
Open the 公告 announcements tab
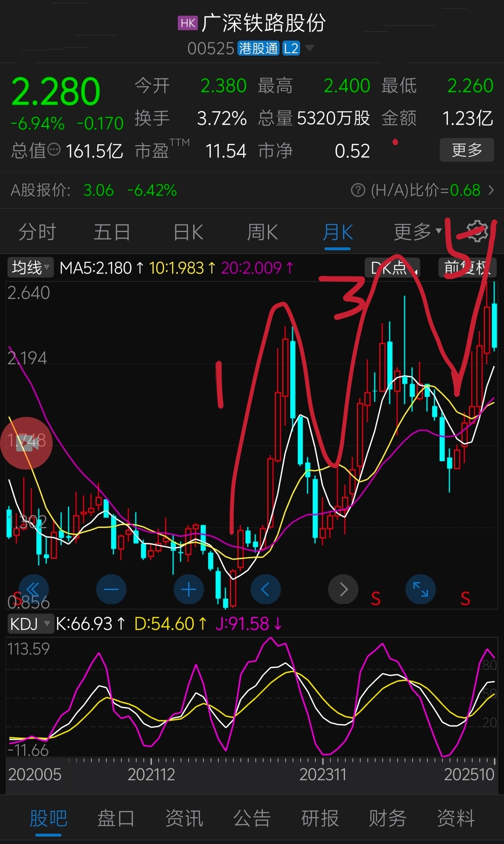252,818
